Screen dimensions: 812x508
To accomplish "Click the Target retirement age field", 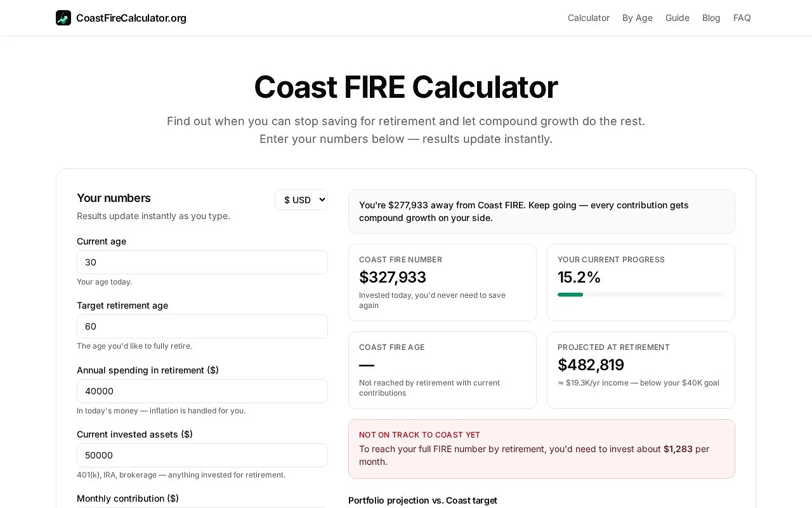I will (x=202, y=326).
